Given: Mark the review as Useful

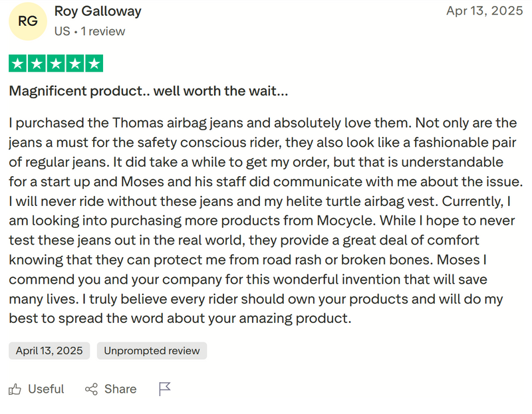Looking at the screenshot, I should coord(47,389).
